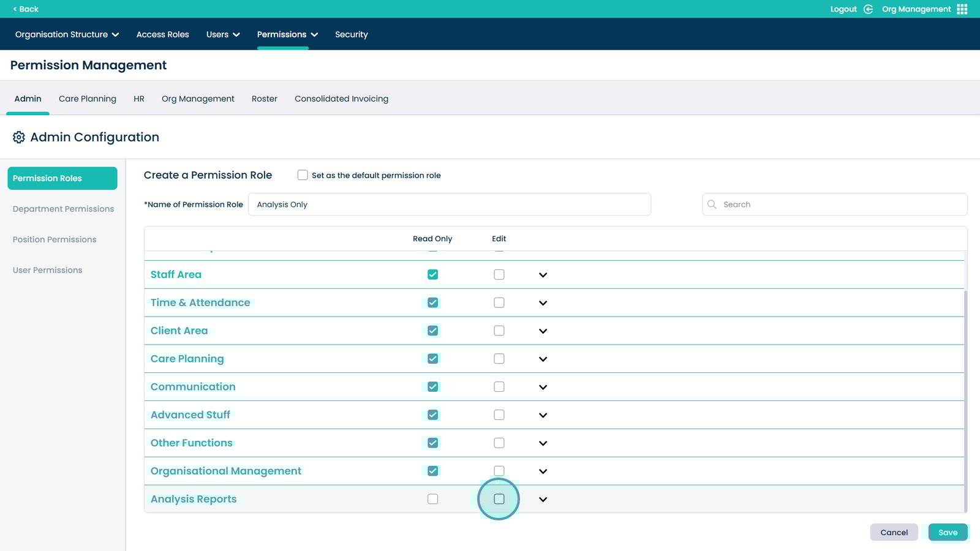980x551 pixels.
Task: Expand the Care Planning row chevron
Action: (x=543, y=359)
